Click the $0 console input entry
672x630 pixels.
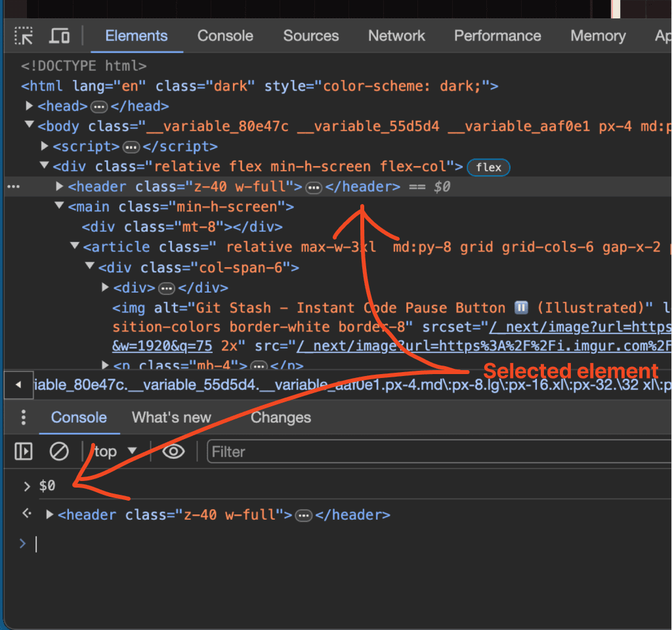point(47,486)
